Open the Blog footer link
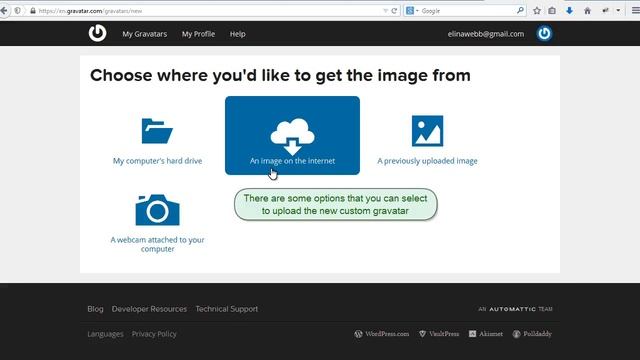Viewport: 640px width, 360px height. [x=95, y=309]
